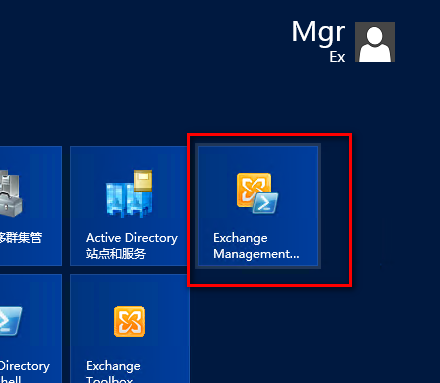Click the Mgr user name
Viewport: 440px width, 383px height.
pos(318,32)
